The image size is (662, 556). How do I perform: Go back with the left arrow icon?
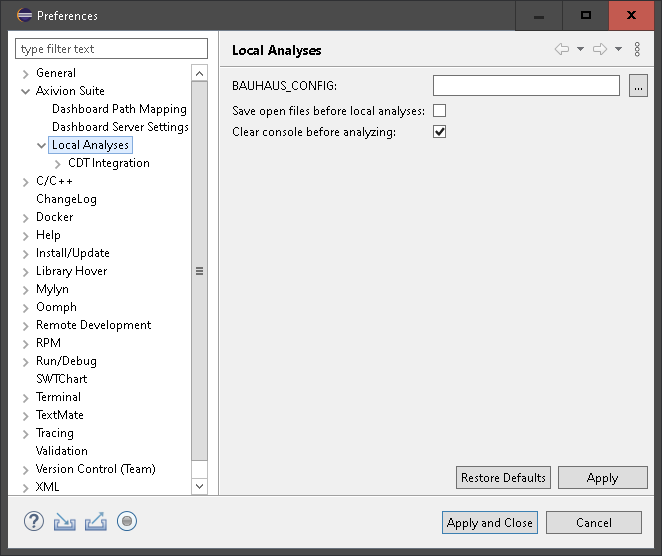(x=562, y=49)
